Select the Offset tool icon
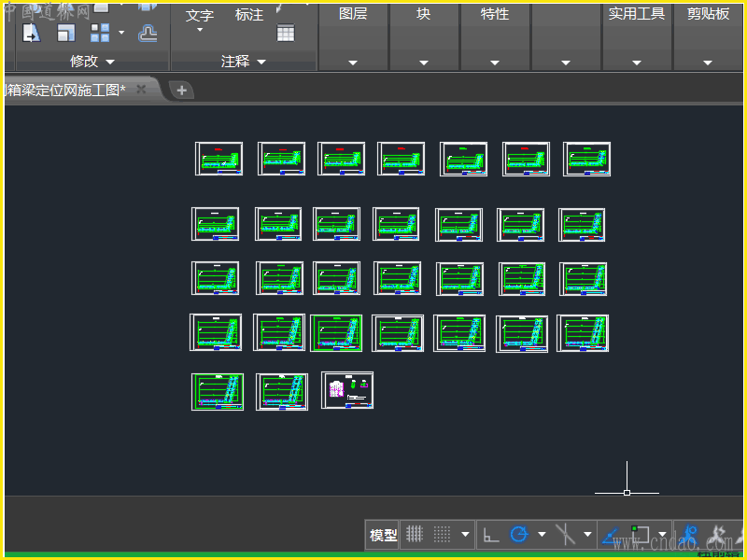 [x=148, y=34]
